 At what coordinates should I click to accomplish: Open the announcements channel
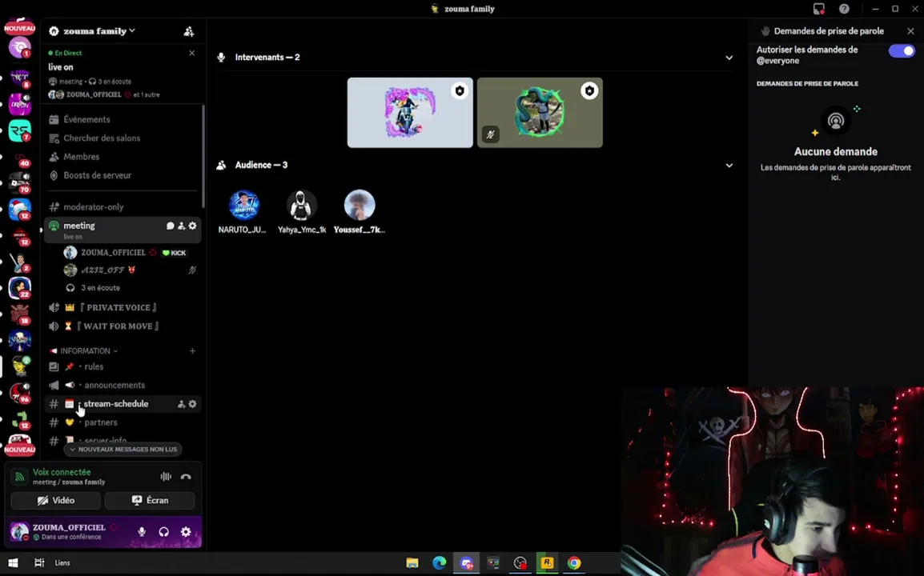pyautogui.click(x=114, y=385)
